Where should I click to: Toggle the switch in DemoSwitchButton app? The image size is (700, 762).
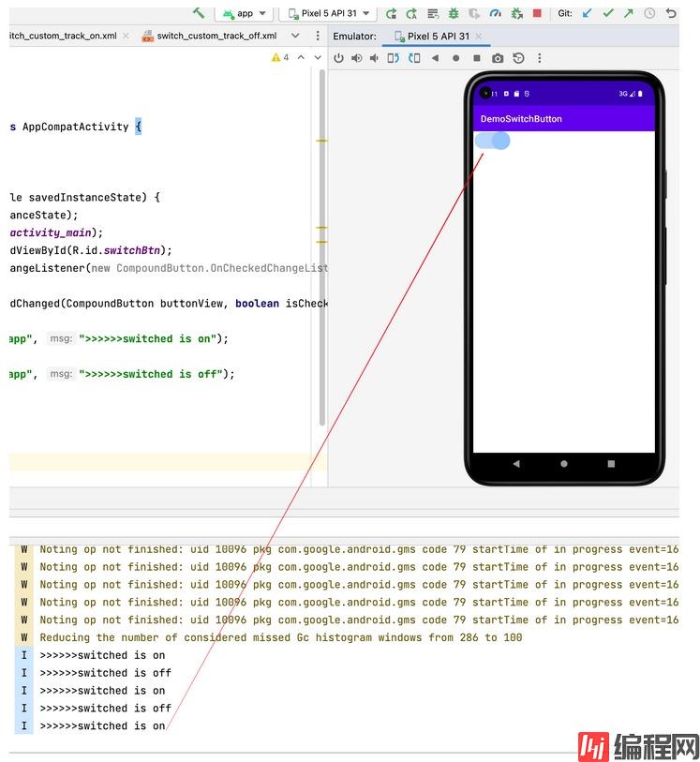point(493,141)
